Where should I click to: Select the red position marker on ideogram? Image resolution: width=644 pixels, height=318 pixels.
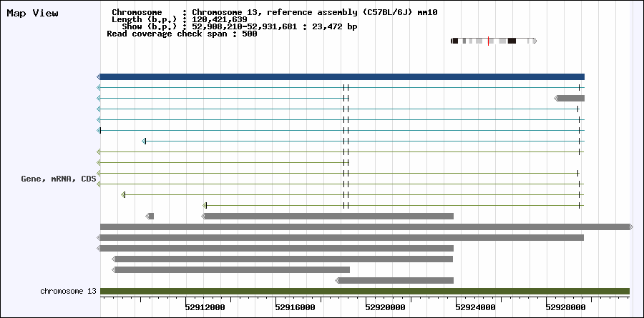point(488,41)
